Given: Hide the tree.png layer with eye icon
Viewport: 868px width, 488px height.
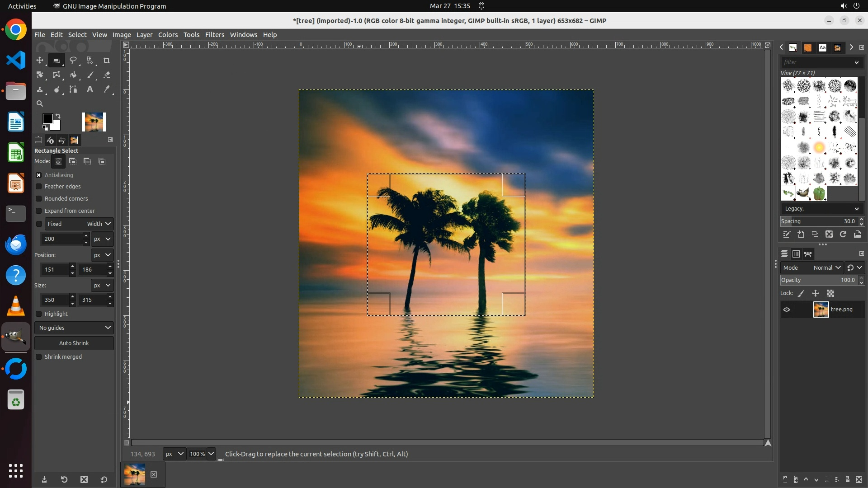Looking at the screenshot, I should tap(787, 310).
